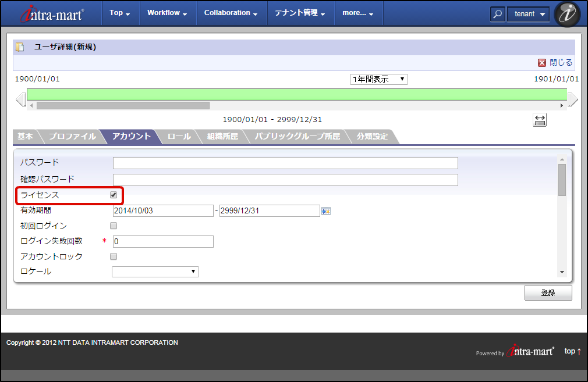The image size is (588, 382).
Task: Click the date range text 1900/01/01 - 2999/12/31
Action: (x=272, y=119)
